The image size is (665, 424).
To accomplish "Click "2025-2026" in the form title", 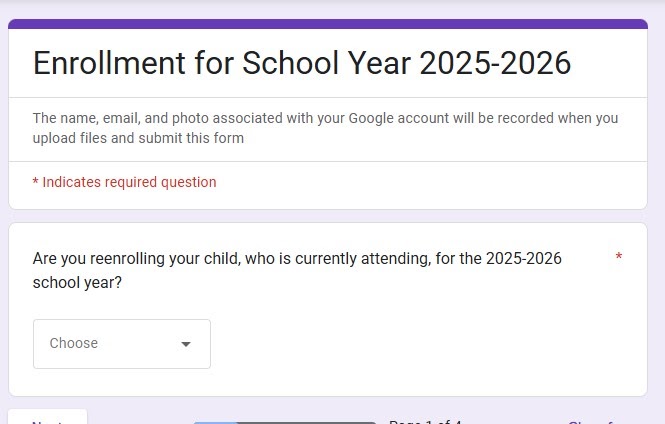I will pyautogui.click(x=495, y=63).
